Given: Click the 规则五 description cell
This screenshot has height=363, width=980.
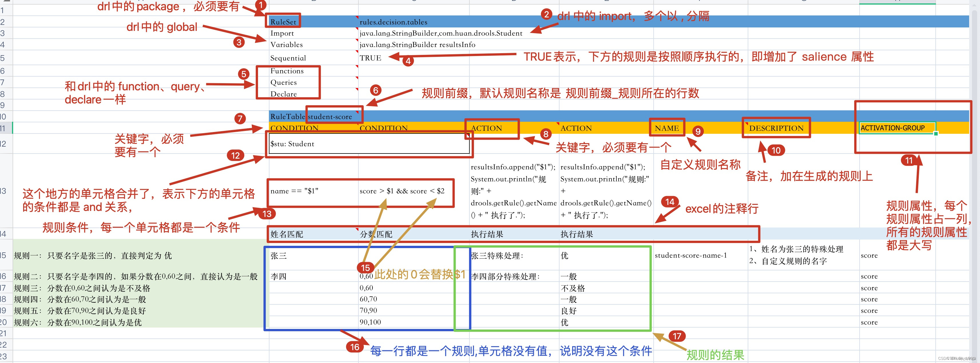Looking at the screenshot, I should click(x=141, y=310).
